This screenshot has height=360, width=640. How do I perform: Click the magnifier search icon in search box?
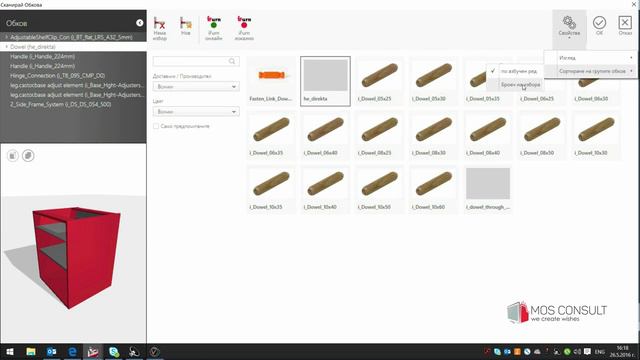tap(232, 61)
